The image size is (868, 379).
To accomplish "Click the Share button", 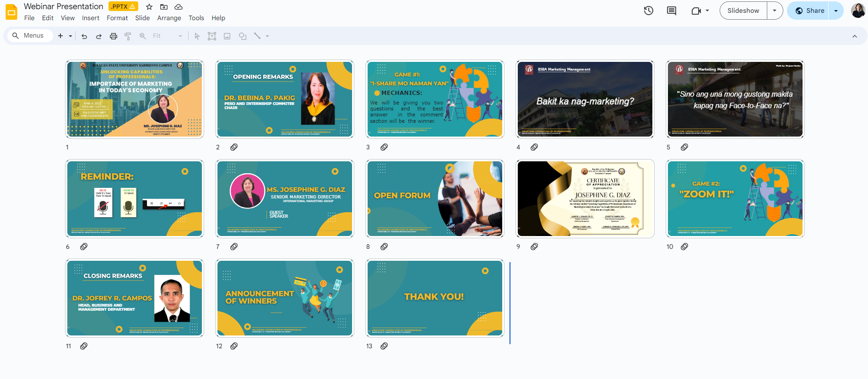I will click(x=809, y=11).
